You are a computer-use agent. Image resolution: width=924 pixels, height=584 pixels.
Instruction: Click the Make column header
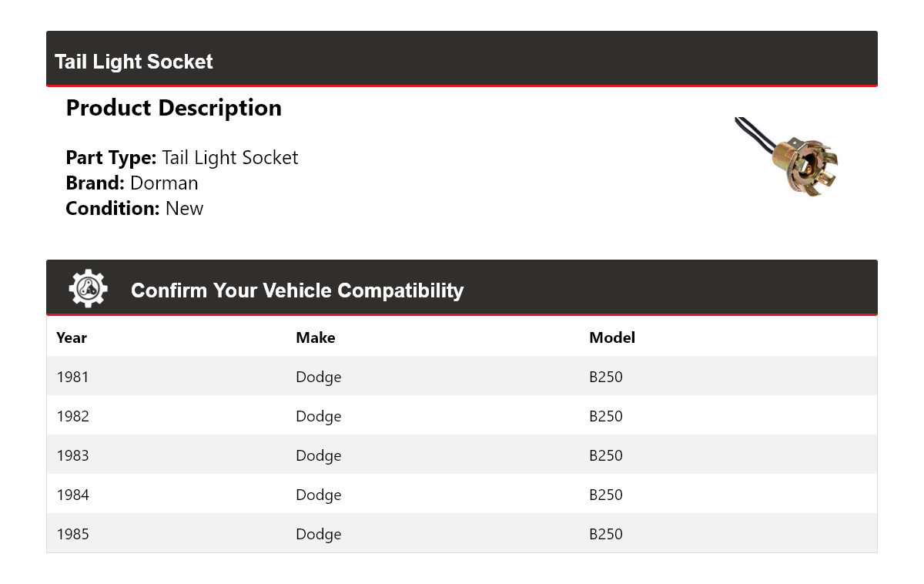tap(316, 337)
